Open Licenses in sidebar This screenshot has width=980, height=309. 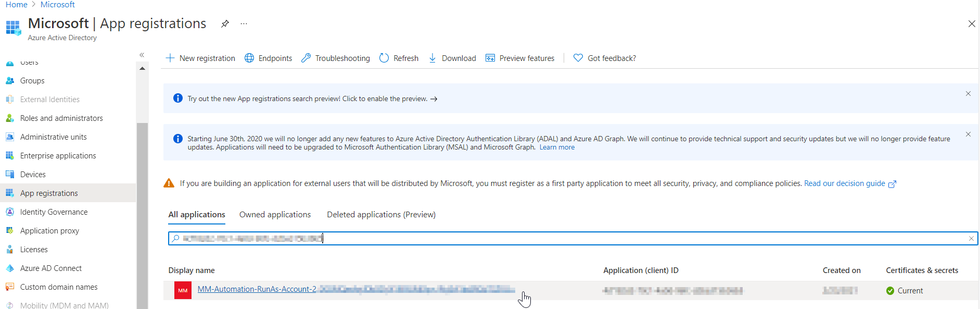tap(34, 250)
